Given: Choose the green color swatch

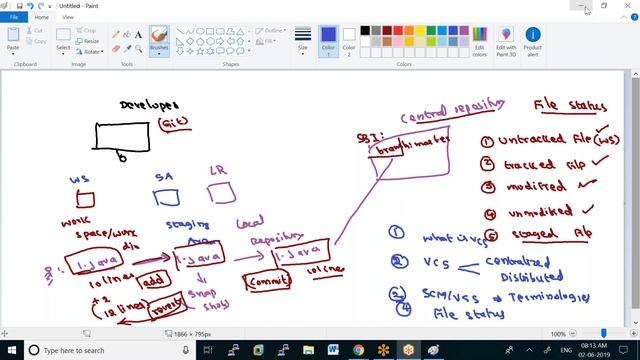Looking at the screenshot, I should click(x=431, y=30).
